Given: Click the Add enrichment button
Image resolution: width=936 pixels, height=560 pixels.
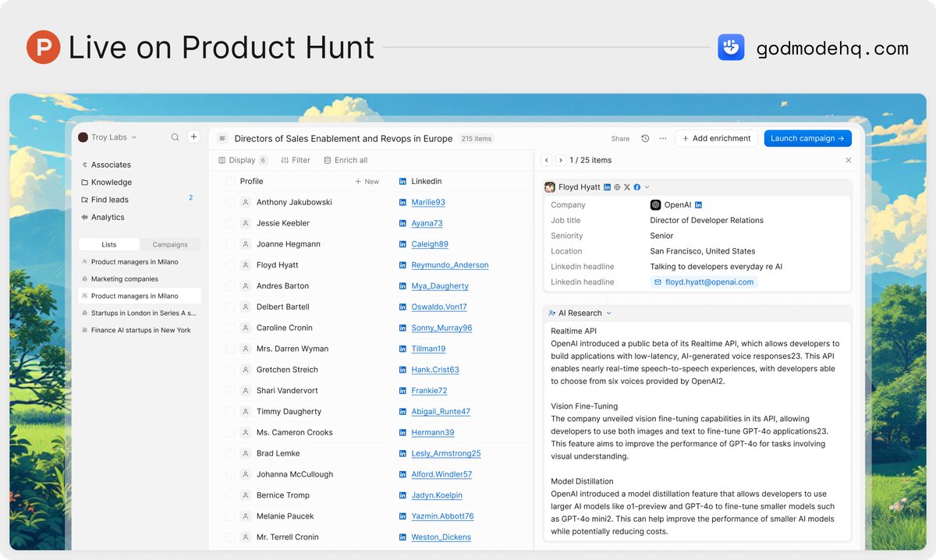Looking at the screenshot, I should [716, 138].
